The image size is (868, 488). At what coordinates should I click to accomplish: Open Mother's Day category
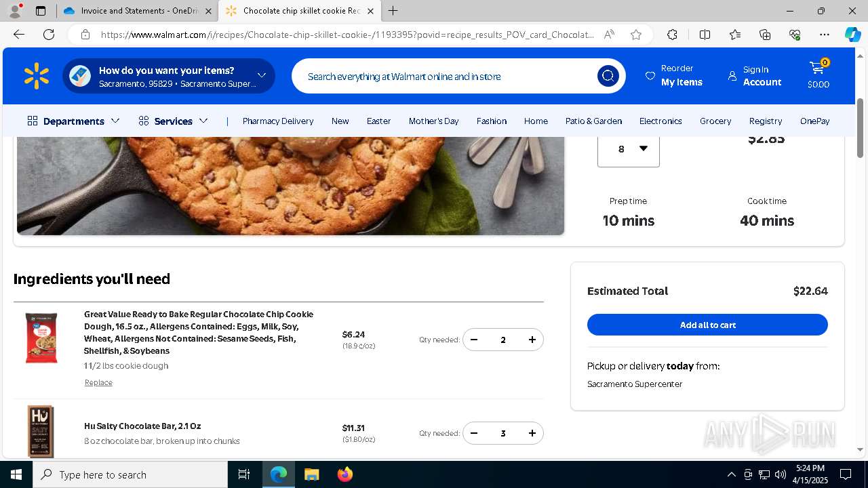coord(433,121)
